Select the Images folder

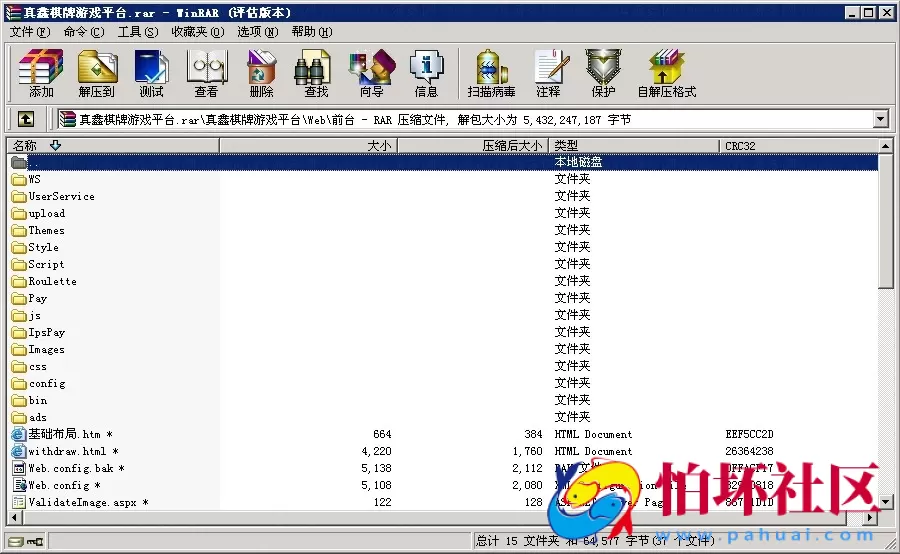(38, 350)
